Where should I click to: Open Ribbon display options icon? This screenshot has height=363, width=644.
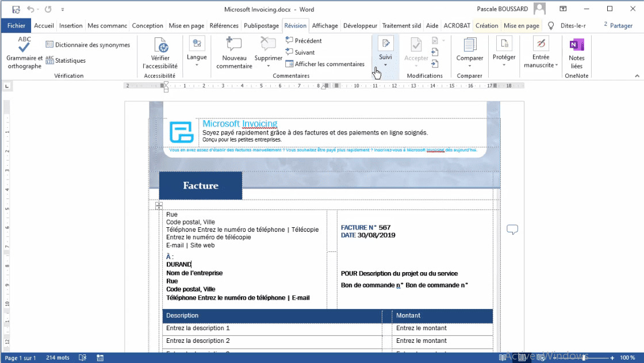(563, 9)
